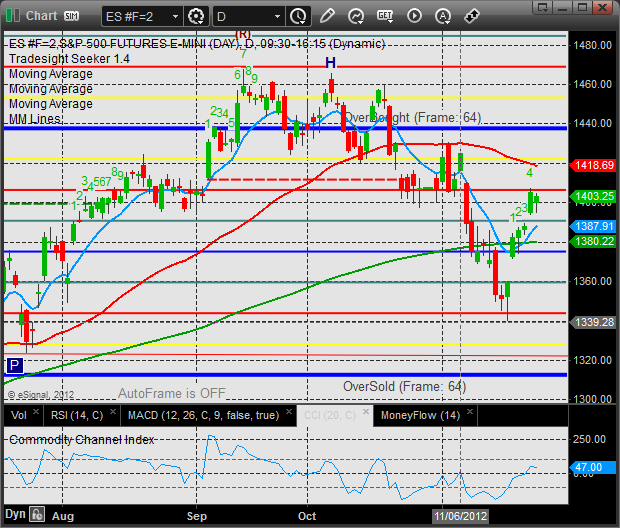Viewport: 620px width, 528px height.
Task: Click the link arrows icon
Action: tap(472, 16)
